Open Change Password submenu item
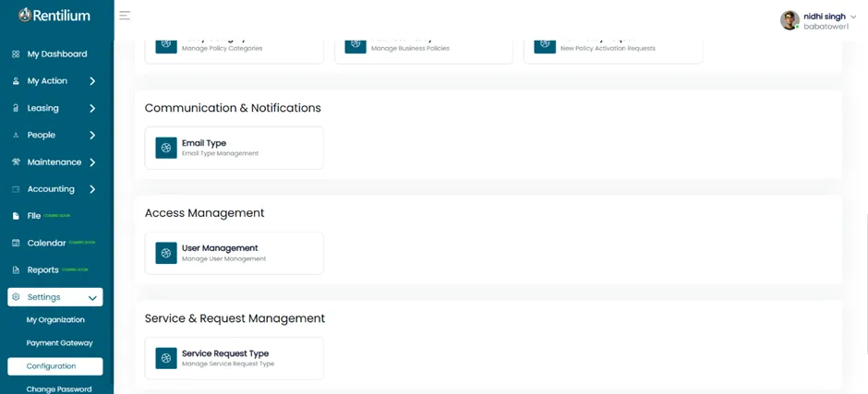The width and height of the screenshot is (868, 394). 59,389
